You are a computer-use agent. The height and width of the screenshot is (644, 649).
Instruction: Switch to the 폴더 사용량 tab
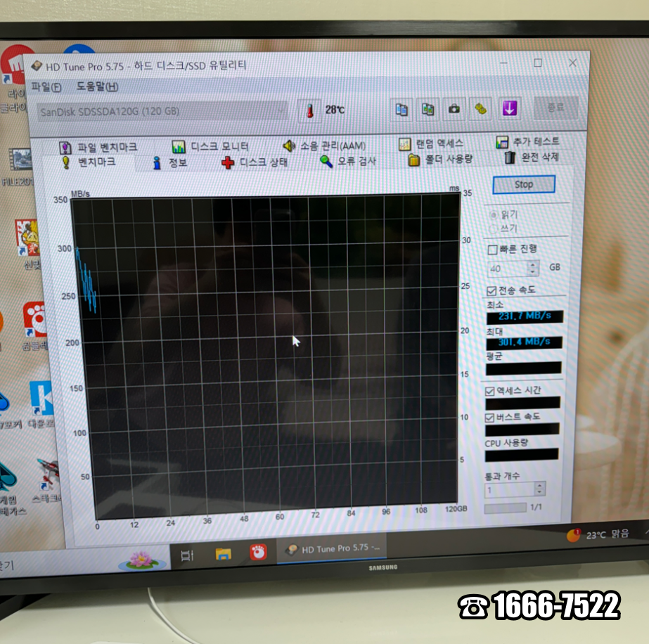(440, 160)
